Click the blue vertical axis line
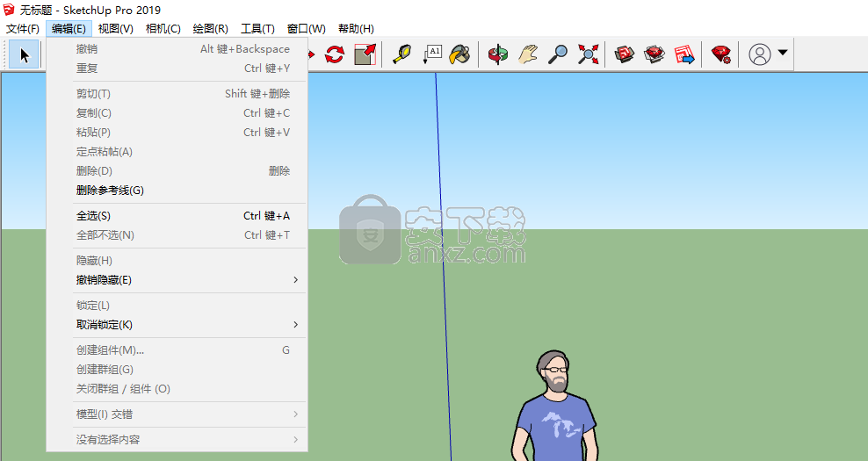868x461 pixels. tap(443, 266)
